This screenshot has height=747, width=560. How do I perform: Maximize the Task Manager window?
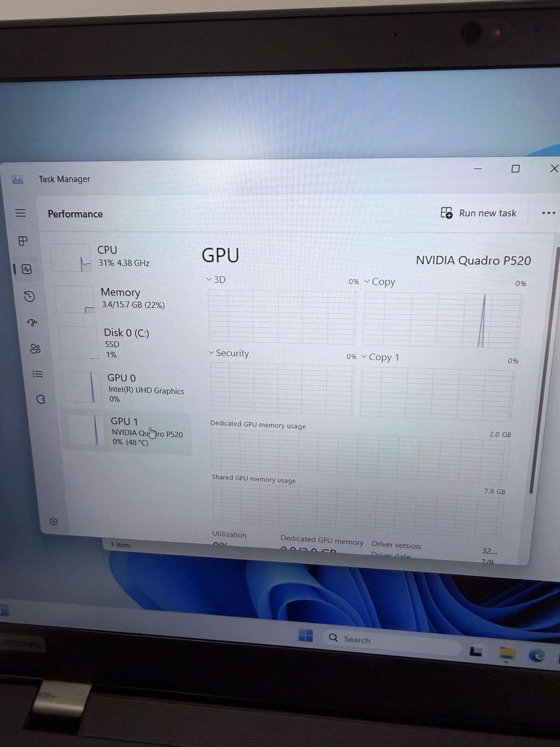click(x=515, y=169)
